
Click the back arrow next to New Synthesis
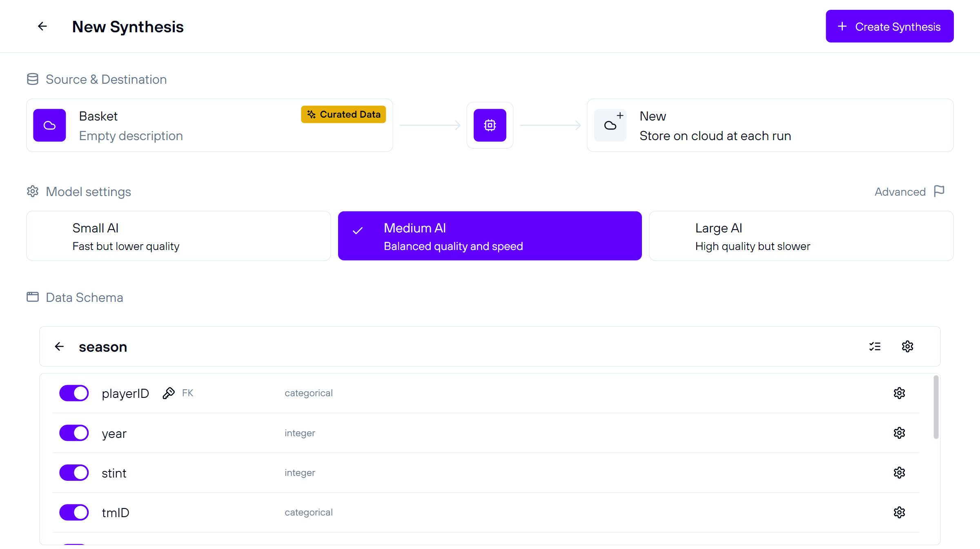coord(42,27)
